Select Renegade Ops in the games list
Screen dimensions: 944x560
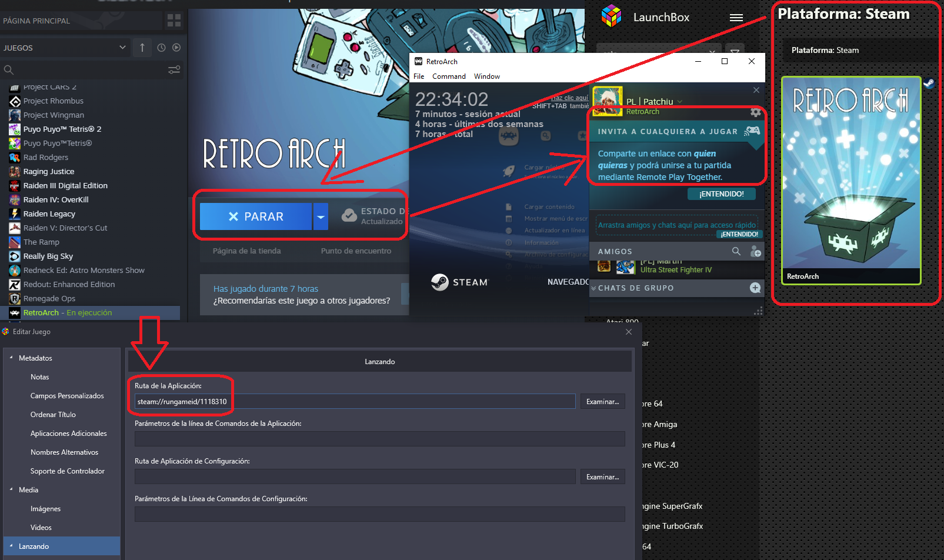[49, 299]
